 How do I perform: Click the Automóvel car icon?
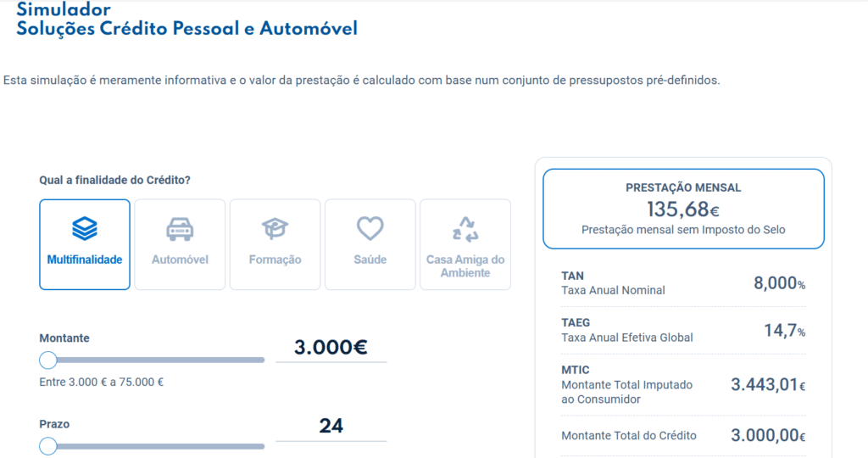pos(180,228)
